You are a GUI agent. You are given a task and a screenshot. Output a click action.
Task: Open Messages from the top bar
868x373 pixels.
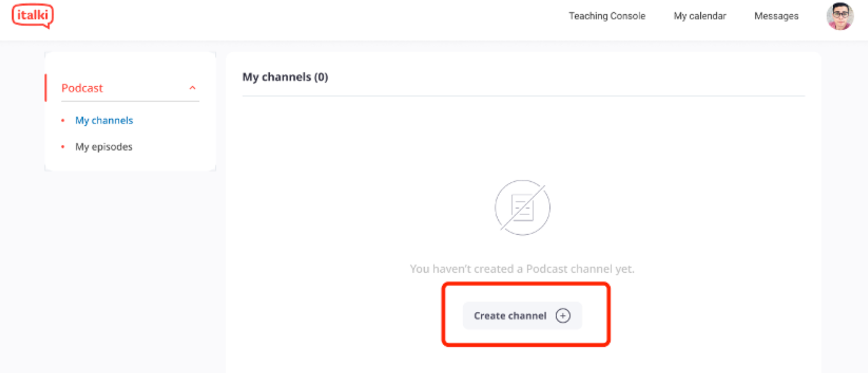coord(776,16)
